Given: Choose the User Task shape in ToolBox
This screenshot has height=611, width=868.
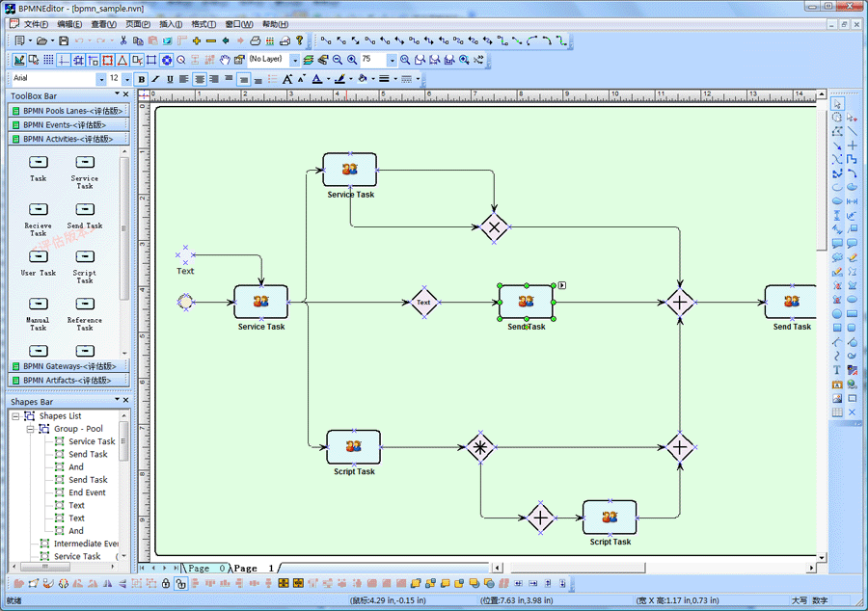Looking at the screenshot, I should [x=39, y=260].
